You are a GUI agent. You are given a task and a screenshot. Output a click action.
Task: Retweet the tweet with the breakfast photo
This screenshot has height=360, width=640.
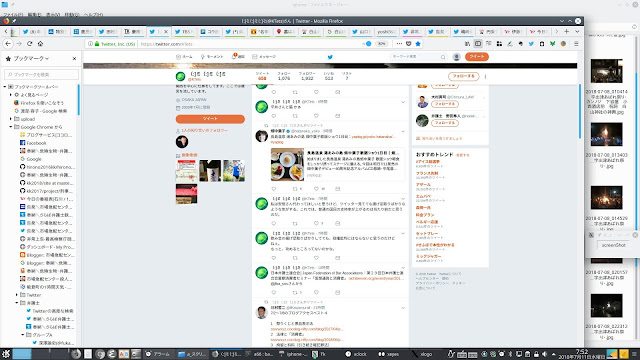click(295, 189)
